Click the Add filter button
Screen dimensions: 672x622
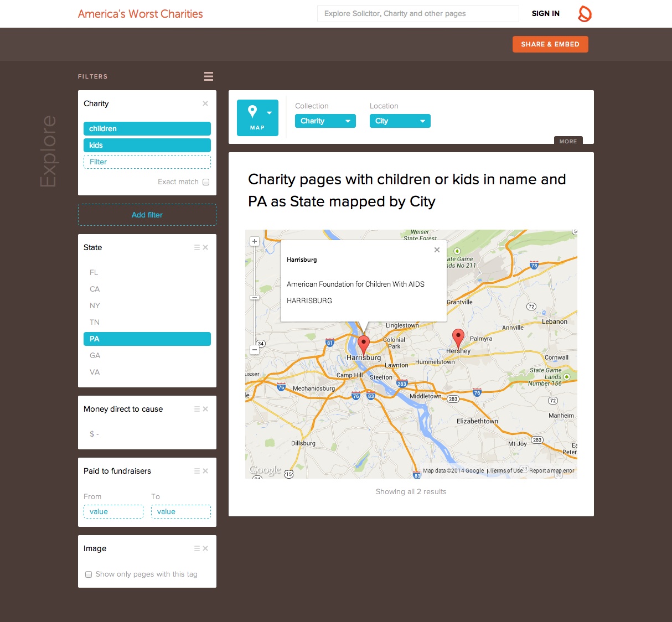[x=147, y=215]
